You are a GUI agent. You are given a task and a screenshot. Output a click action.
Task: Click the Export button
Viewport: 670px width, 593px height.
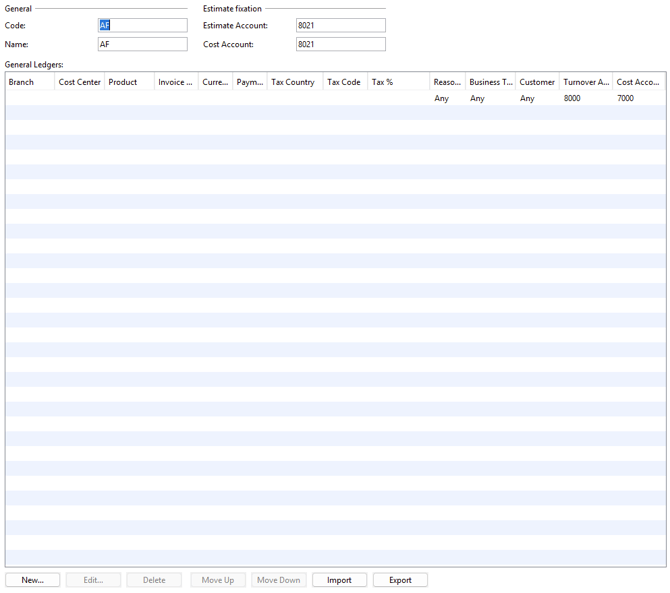pyautogui.click(x=400, y=580)
